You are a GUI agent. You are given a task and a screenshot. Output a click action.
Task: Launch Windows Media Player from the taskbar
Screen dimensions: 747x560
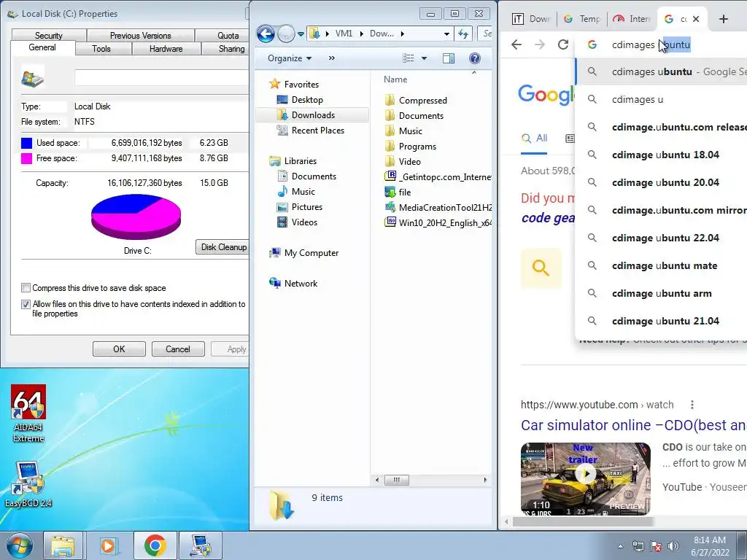tap(109, 545)
